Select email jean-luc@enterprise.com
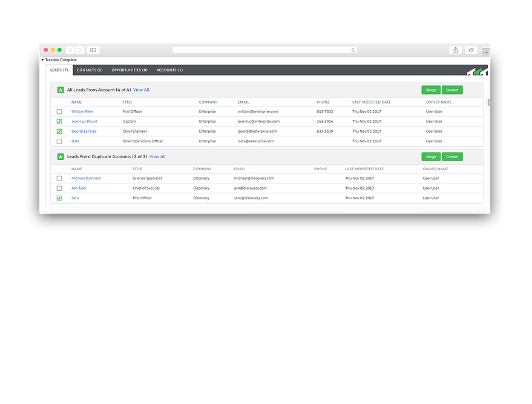Image resolution: width=532 pixels, height=404 pixels. pos(258,121)
